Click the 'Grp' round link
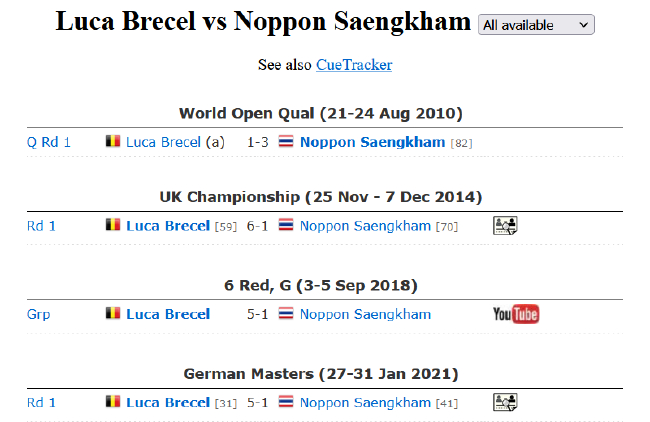 coord(38,314)
